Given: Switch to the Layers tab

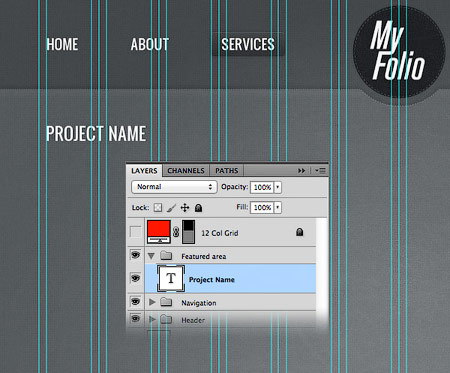Looking at the screenshot, I should coord(144,171).
